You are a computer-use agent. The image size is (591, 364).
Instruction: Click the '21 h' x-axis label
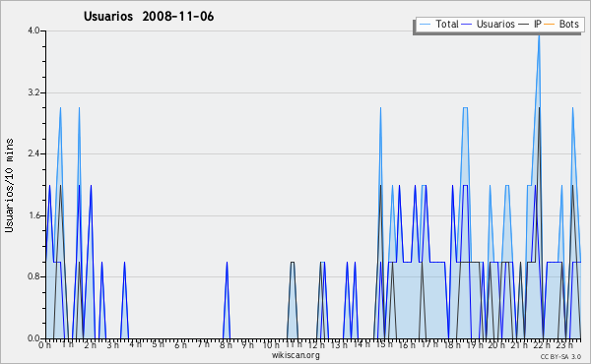click(x=520, y=345)
